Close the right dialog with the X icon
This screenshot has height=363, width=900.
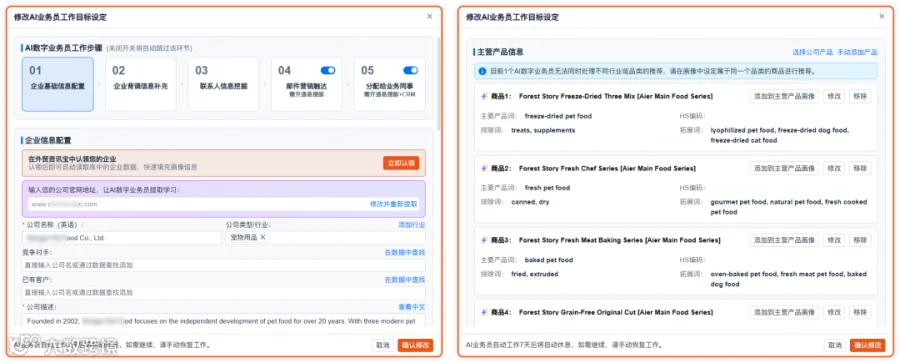[x=882, y=16]
